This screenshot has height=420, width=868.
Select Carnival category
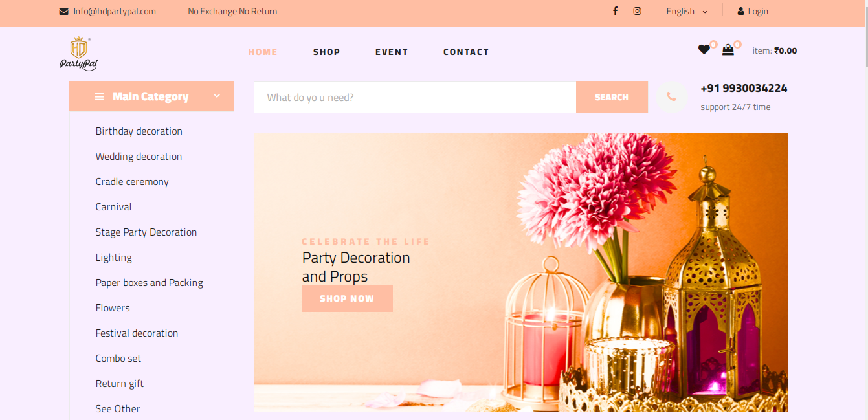113,206
